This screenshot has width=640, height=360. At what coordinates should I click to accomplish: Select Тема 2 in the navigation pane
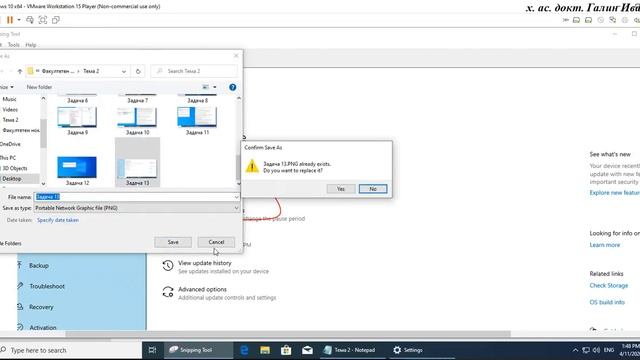click(11, 120)
